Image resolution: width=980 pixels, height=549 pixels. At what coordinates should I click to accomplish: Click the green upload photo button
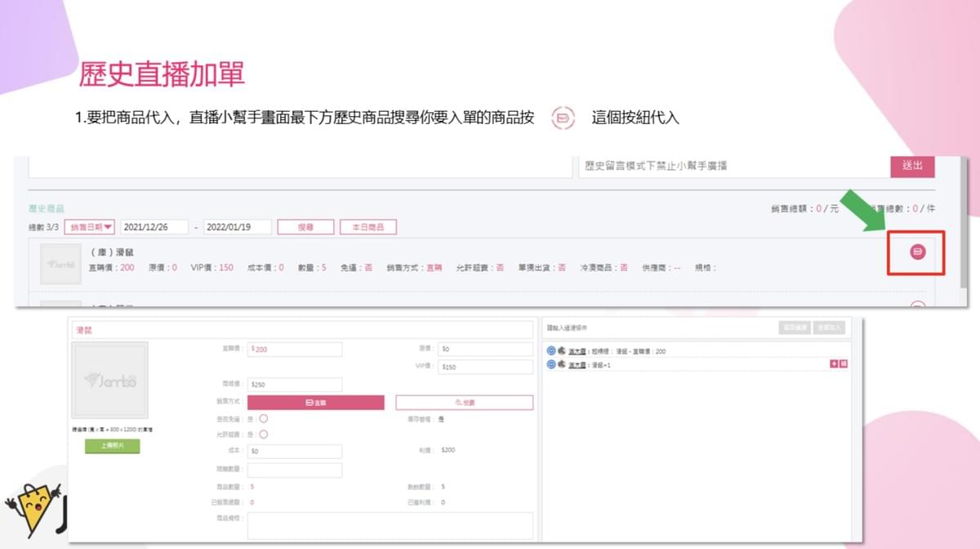[113, 446]
